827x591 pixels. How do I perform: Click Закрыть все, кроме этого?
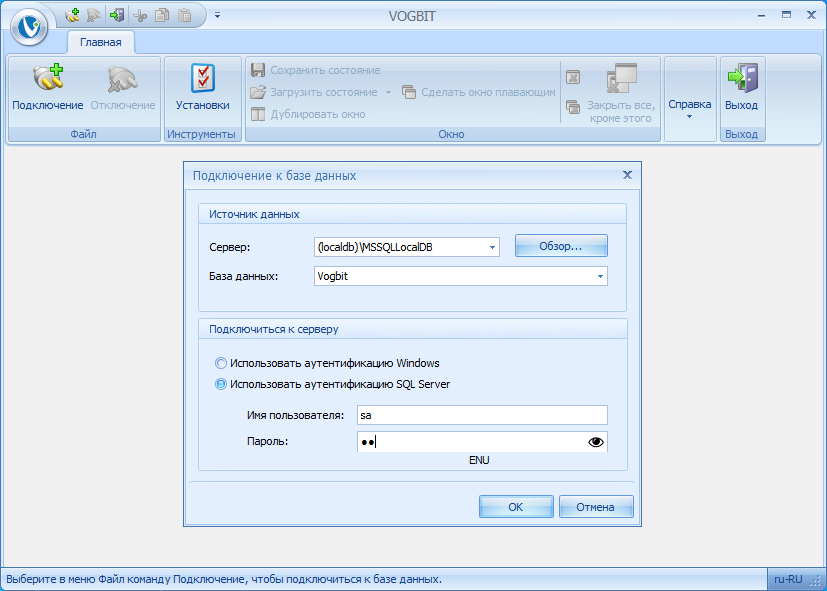(621, 93)
